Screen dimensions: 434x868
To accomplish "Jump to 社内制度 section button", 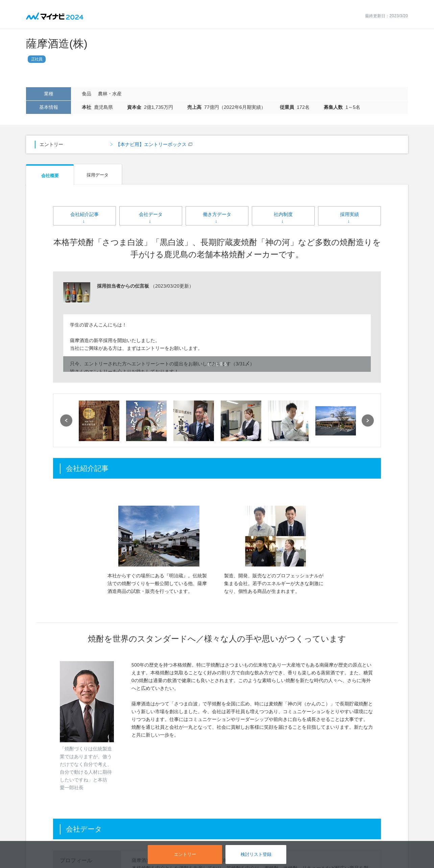I will click(283, 216).
